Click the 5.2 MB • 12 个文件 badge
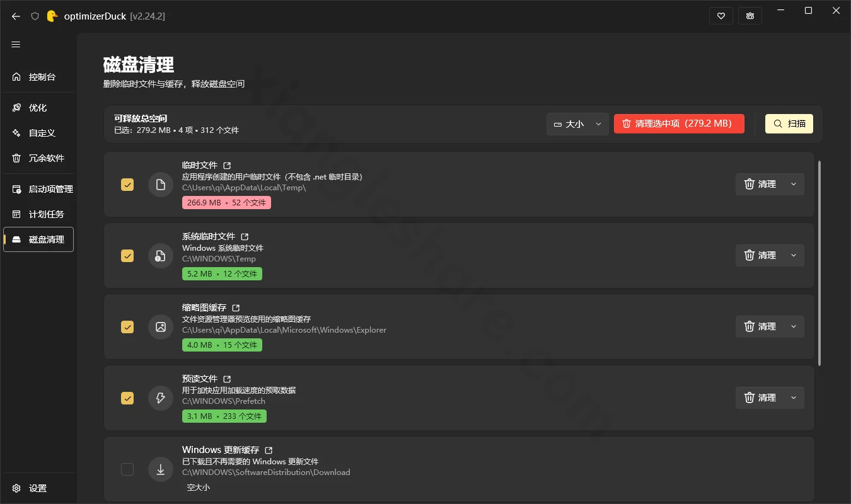Viewport: 851px width, 504px height. [222, 274]
